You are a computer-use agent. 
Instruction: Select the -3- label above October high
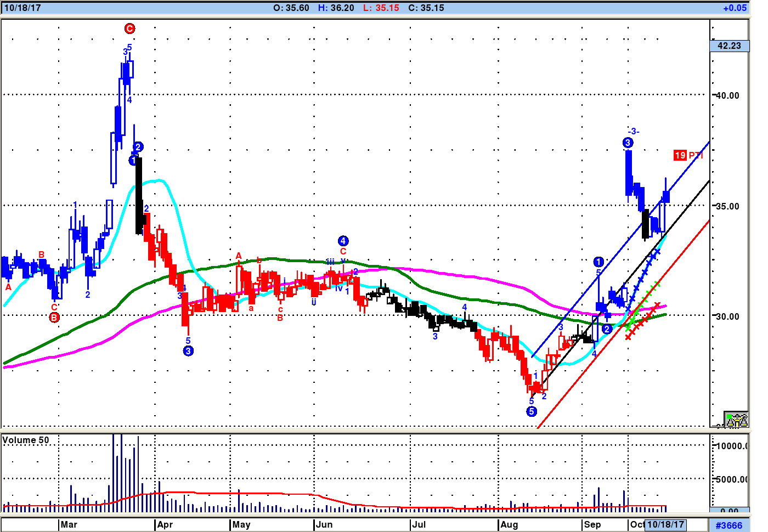(x=634, y=131)
